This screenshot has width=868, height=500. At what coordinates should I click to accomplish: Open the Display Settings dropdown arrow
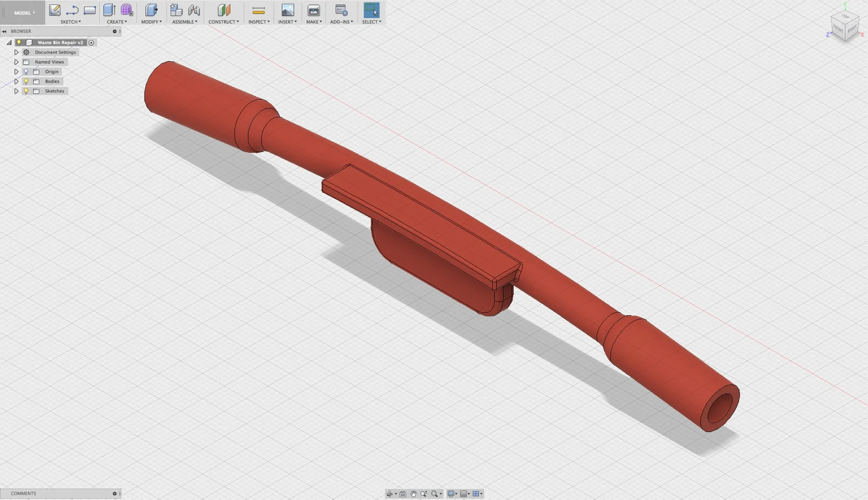(456, 494)
